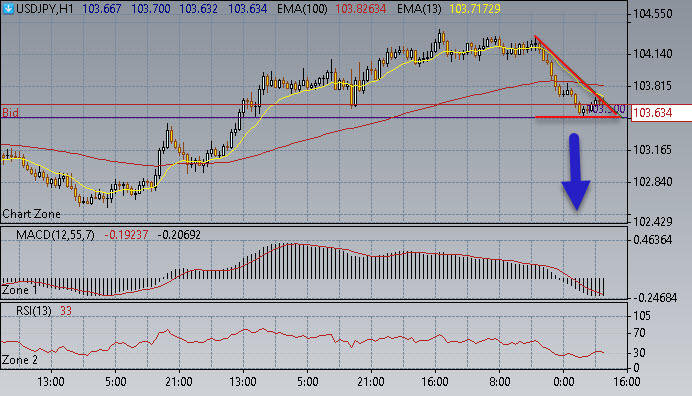Image resolution: width=692 pixels, height=396 pixels.
Task: Click the 0:00 time axis label
Action: click(563, 381)
